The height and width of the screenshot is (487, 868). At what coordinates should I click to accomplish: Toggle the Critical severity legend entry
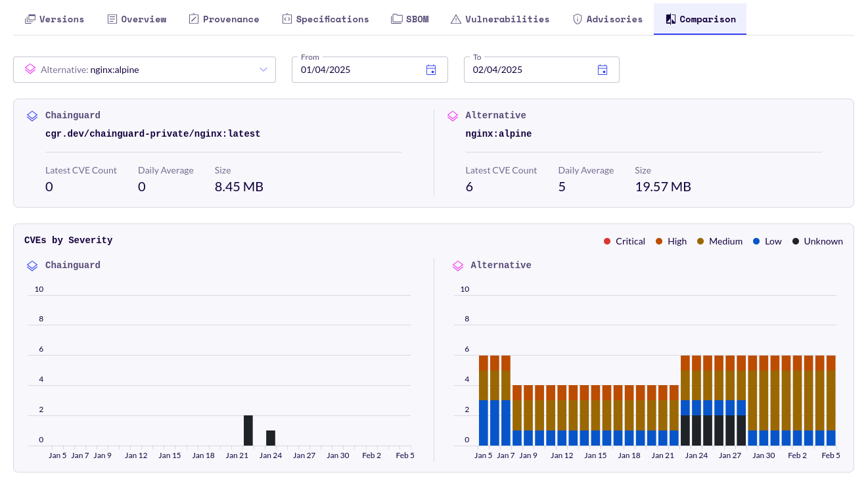[x=624, y=241]
